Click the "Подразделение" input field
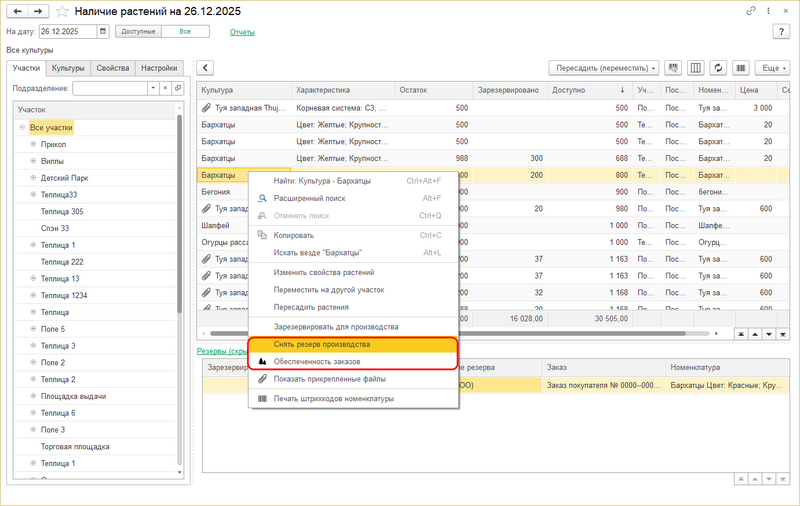 pyautogui.click(x=110, y=88)
